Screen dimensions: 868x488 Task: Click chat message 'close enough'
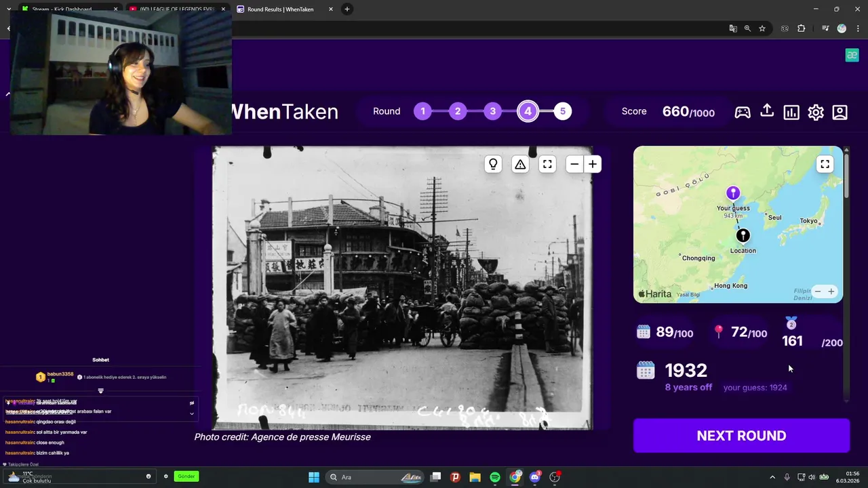point(51,443)
